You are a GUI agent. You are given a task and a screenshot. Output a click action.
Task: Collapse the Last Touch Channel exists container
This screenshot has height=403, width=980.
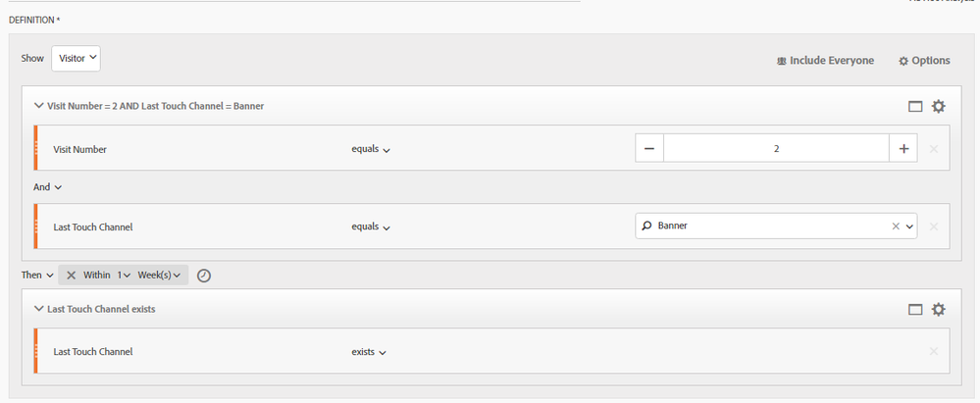39,309
